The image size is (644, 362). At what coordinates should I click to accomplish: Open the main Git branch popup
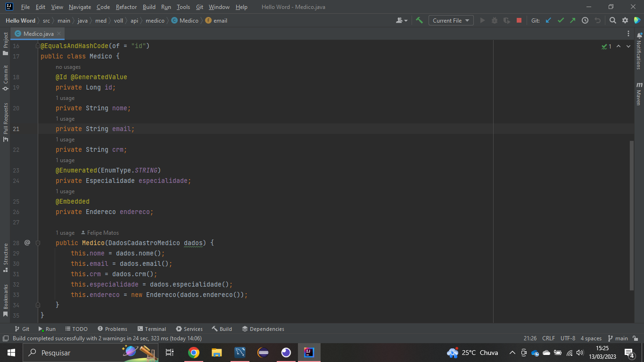coord(618,338)
